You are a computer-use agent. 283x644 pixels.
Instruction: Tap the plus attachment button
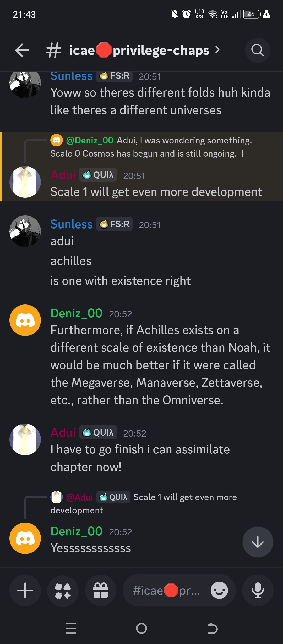pyautogui.click(x=25, y=590)
